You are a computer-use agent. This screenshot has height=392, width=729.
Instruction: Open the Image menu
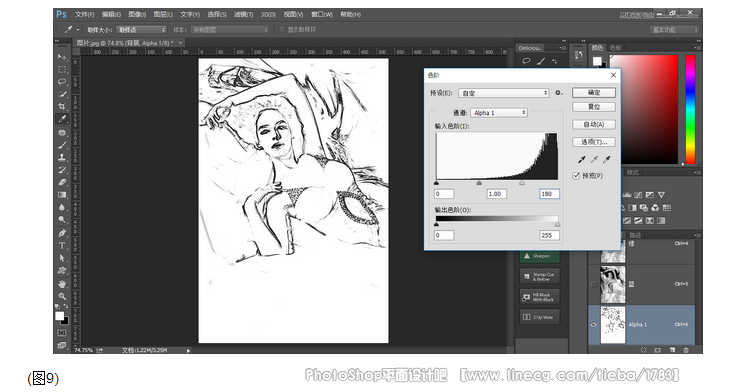[x=137, y=14]
